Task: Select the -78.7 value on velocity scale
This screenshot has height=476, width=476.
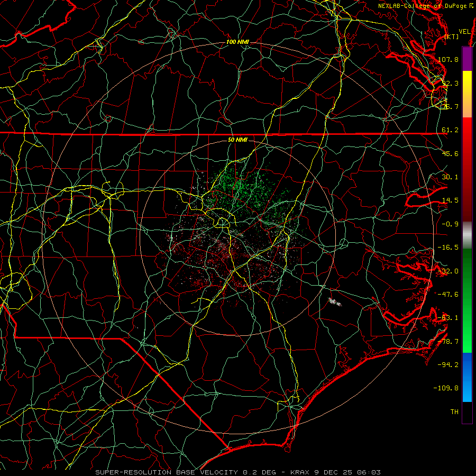Action: [448, 342]
